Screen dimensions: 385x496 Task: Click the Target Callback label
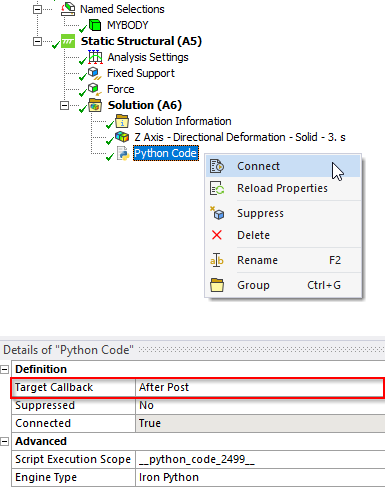coord(54,387)
